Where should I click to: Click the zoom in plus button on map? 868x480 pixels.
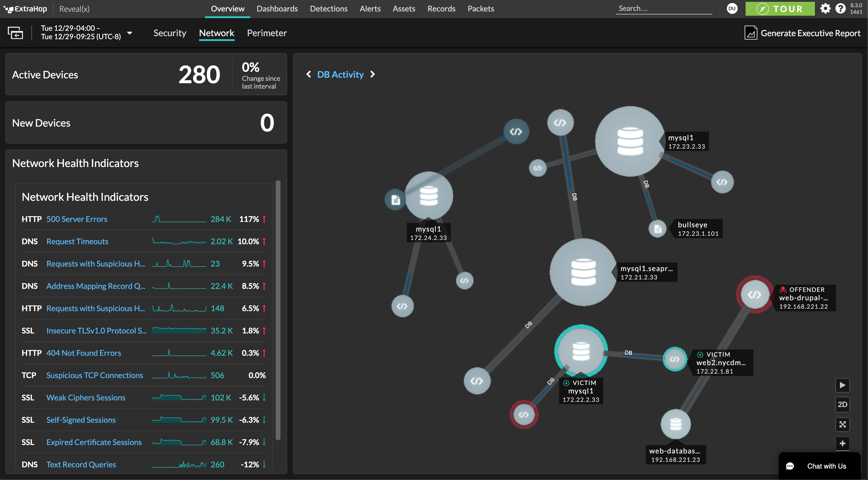843,443
